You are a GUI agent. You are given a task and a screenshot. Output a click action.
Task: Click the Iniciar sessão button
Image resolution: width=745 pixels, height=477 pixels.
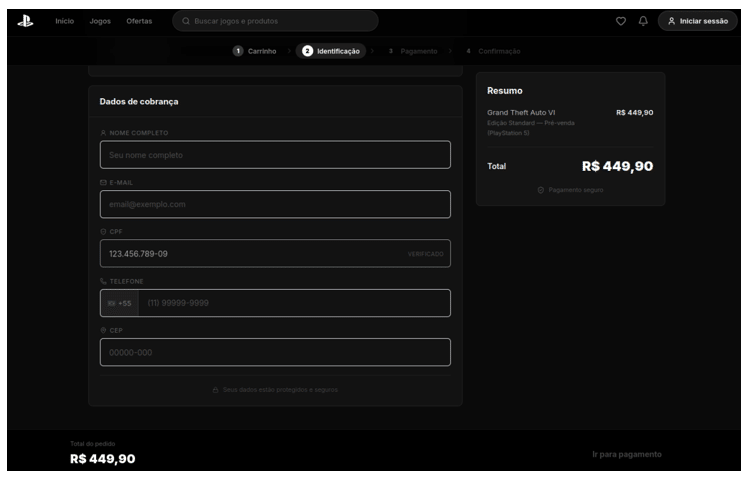[697, 21]
